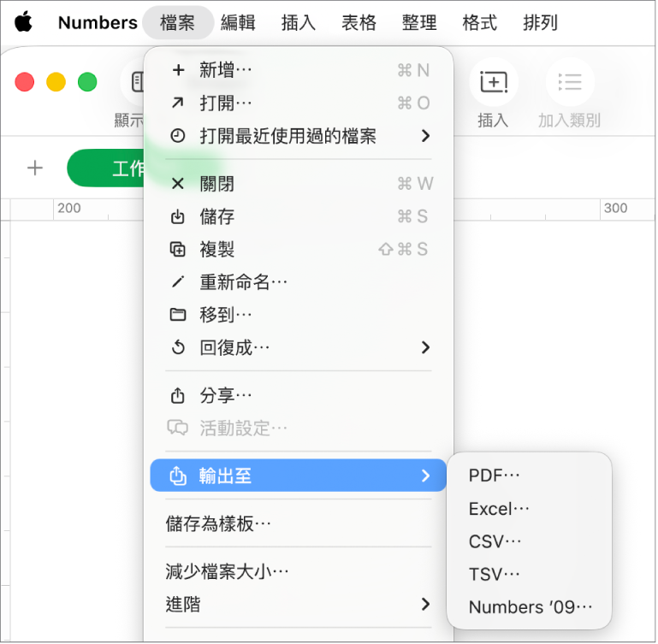Add a new sheet with plus button
Screen dimensions: 658x644
tap(35, 168)
